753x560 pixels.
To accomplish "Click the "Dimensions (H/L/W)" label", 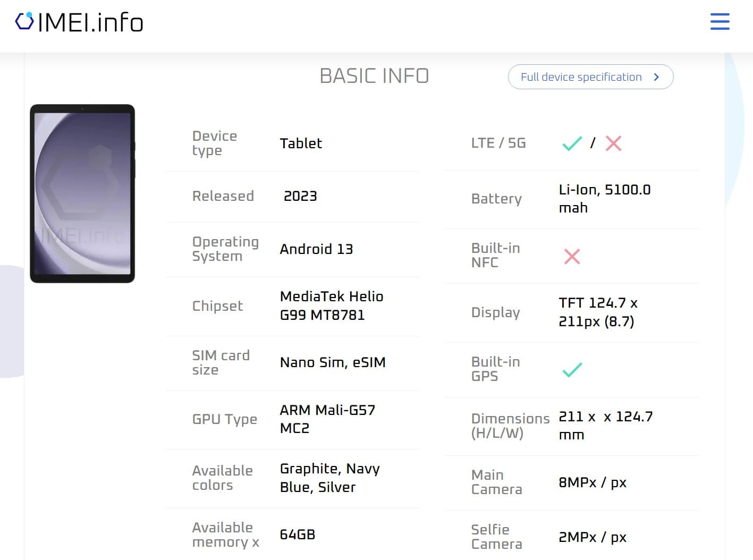I will (510, 426).
